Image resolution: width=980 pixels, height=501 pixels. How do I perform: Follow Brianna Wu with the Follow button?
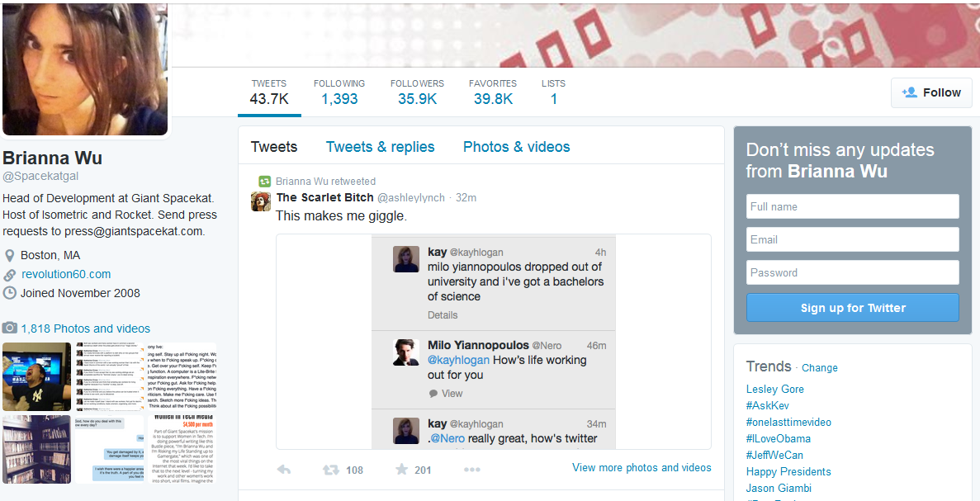click(x=931, y=92)
